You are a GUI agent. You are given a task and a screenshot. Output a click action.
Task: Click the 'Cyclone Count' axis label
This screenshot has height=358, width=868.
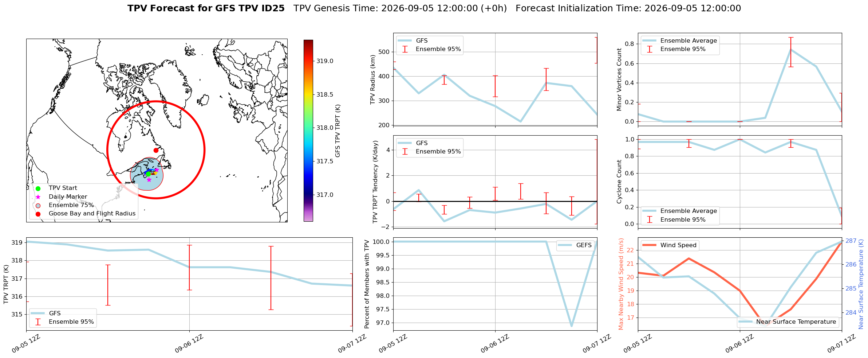tap(619, 182)
